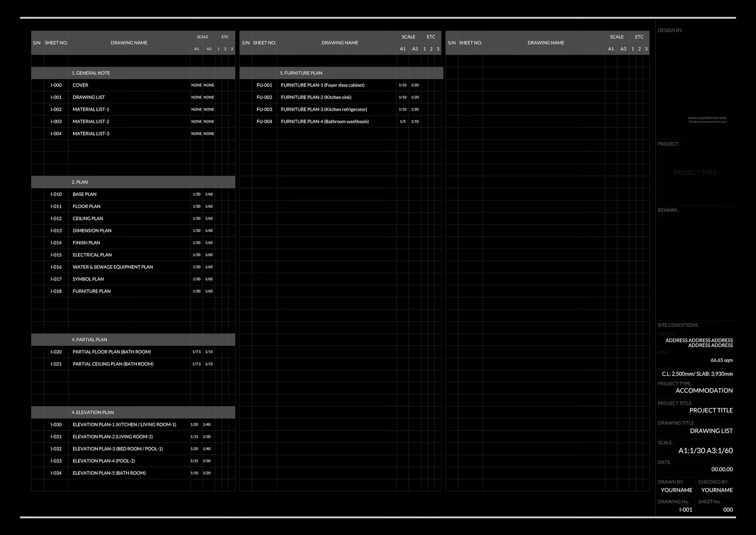Click the ACCOMMODATION project type field
756x535 pixels.
[704, 390]
